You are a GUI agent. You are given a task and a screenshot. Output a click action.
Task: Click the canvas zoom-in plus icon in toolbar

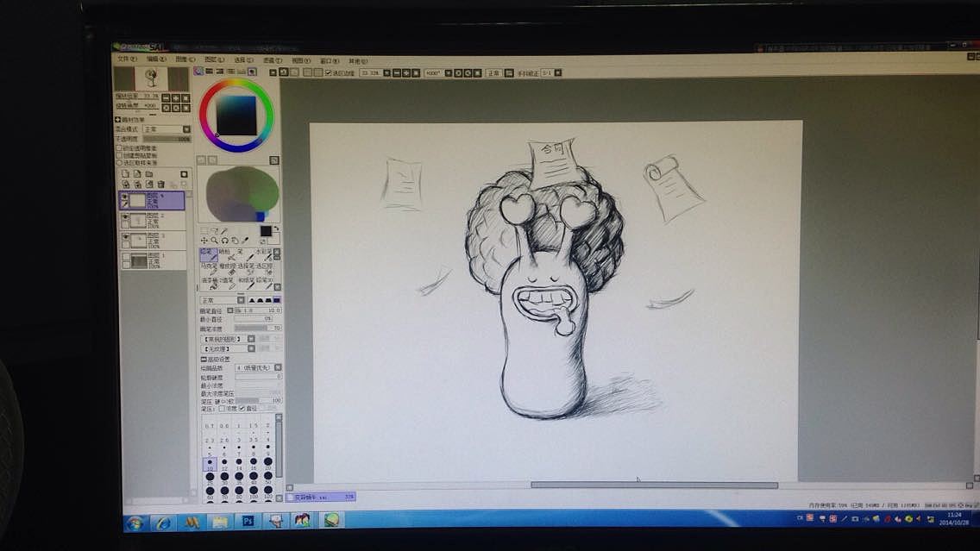[x=406, y=72]
